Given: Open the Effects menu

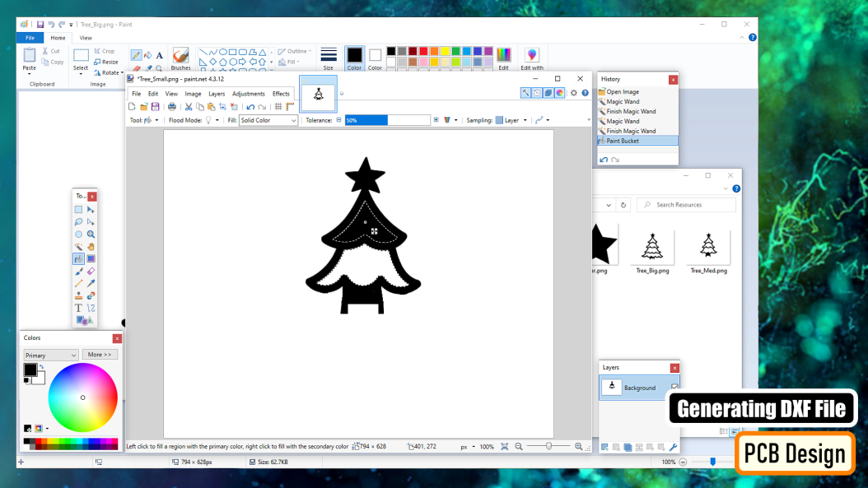Looking at the screenshot, I should click(281, 94).
